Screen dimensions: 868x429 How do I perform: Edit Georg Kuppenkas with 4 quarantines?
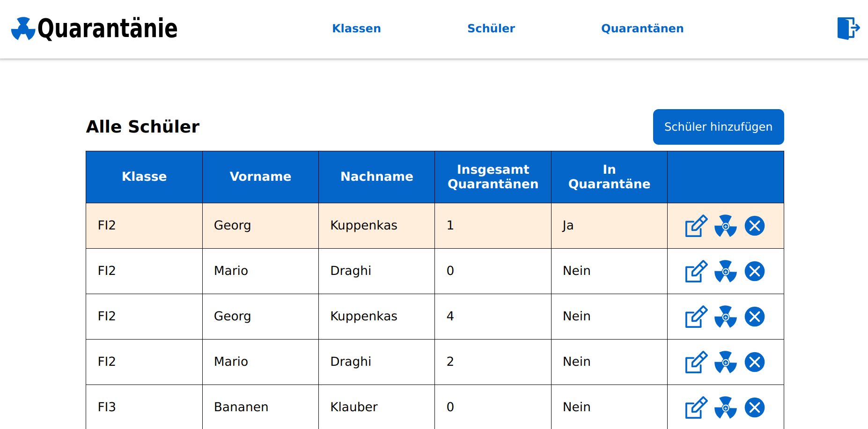pos(696,317)
